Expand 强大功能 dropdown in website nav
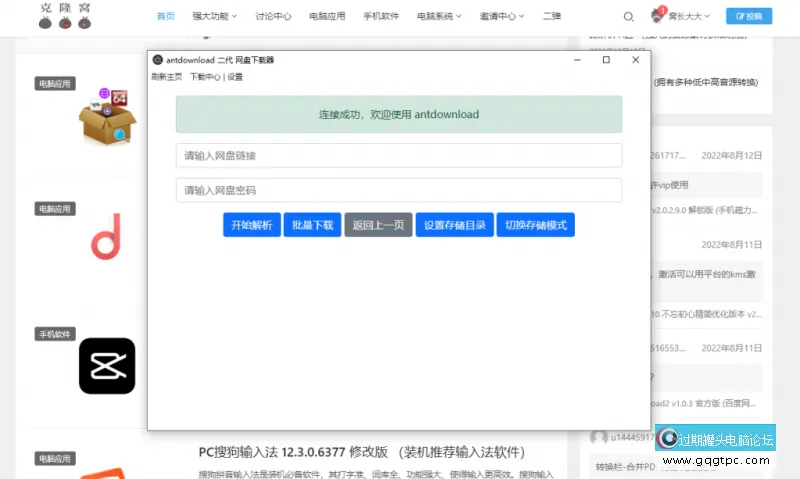This screenshot has width=800, height=479. [x=214, y=16]
